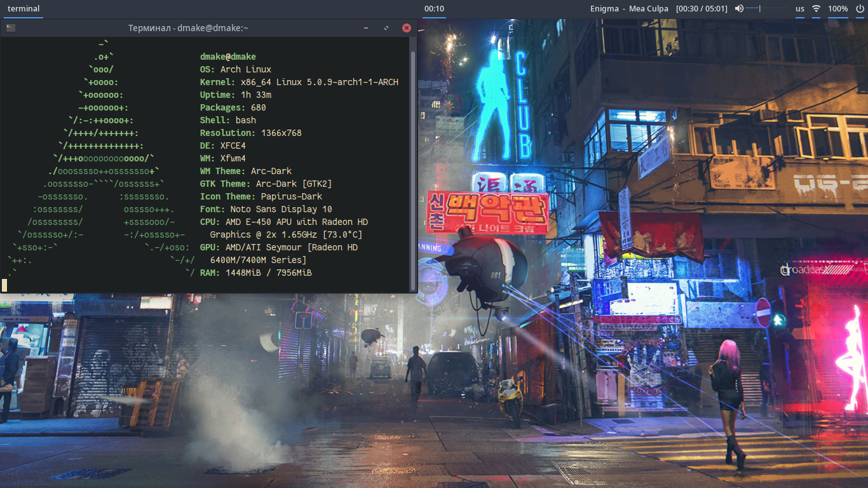Click the 'dmake@dmake' header line
The height and width of the screenshot is (488, 868).
tap(228, 57)
